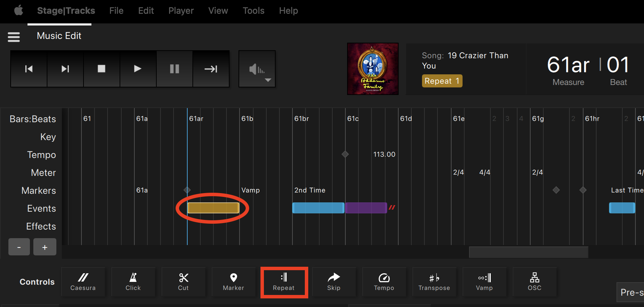The height and width of the screenshot is (307, 644).
Task: Select the Marker control tool
Action: coord(233,282)
